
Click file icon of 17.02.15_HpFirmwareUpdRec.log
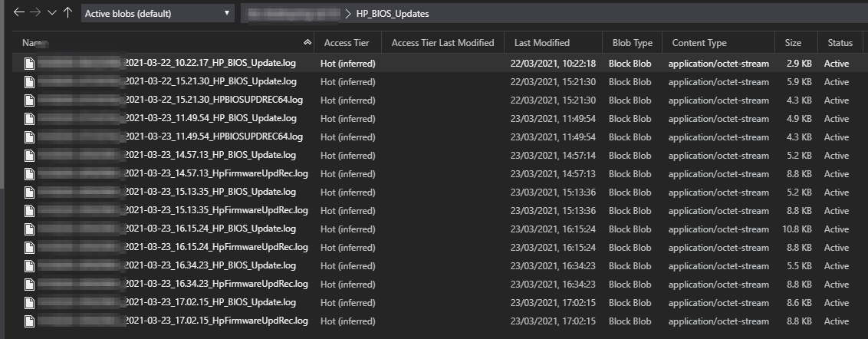click(29, 321)
